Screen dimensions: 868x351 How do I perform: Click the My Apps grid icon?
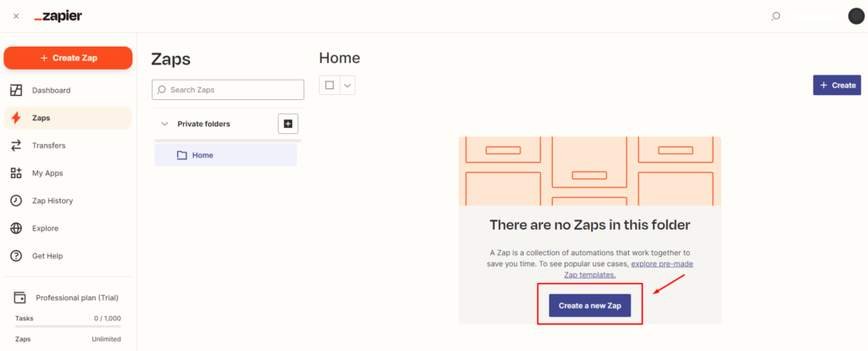point(16,173)
